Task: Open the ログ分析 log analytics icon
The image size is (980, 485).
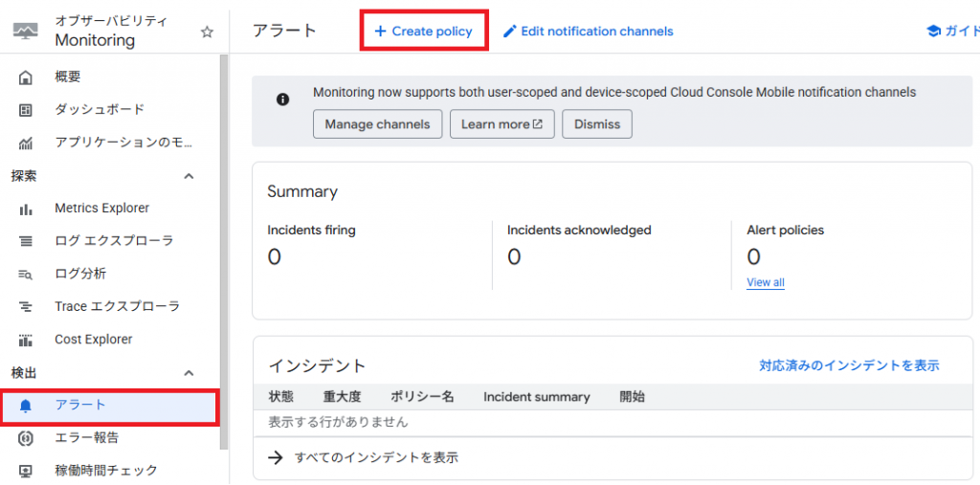Action: click(26, 275)
